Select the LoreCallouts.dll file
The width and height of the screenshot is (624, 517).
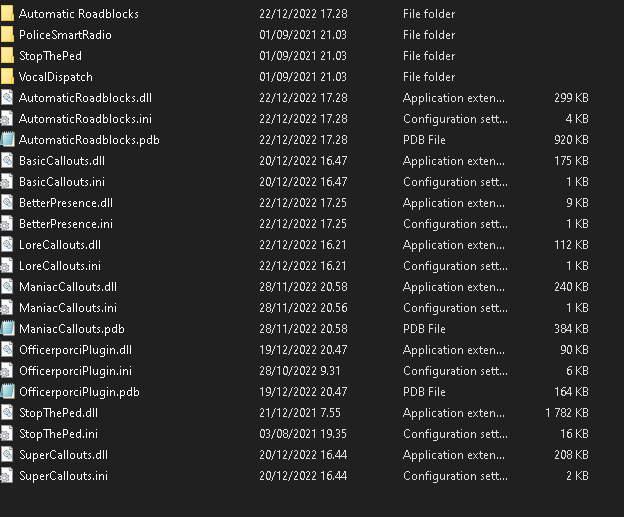tap(59, 245)
